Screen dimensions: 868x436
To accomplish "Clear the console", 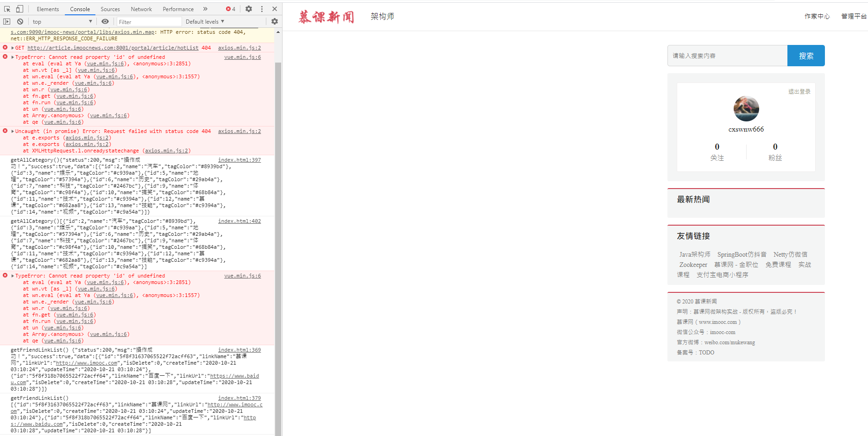I will (x=20, y=21).
